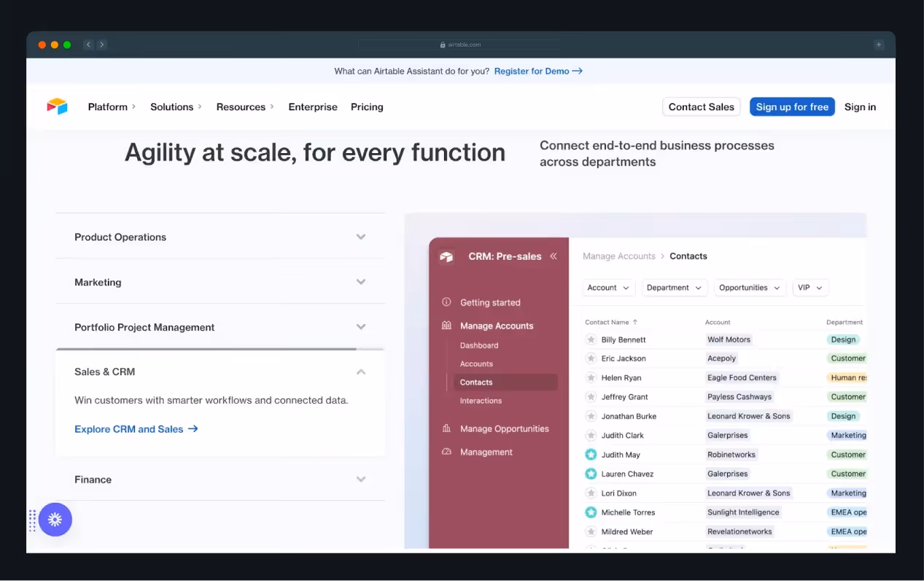
Task: Click Account column header
Action: [x=718, y=322]
